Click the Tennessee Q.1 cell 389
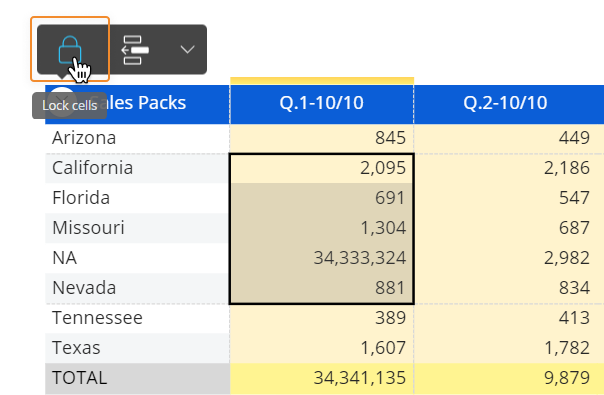Viewport: 604px width, 395px height. click(322, 318)
